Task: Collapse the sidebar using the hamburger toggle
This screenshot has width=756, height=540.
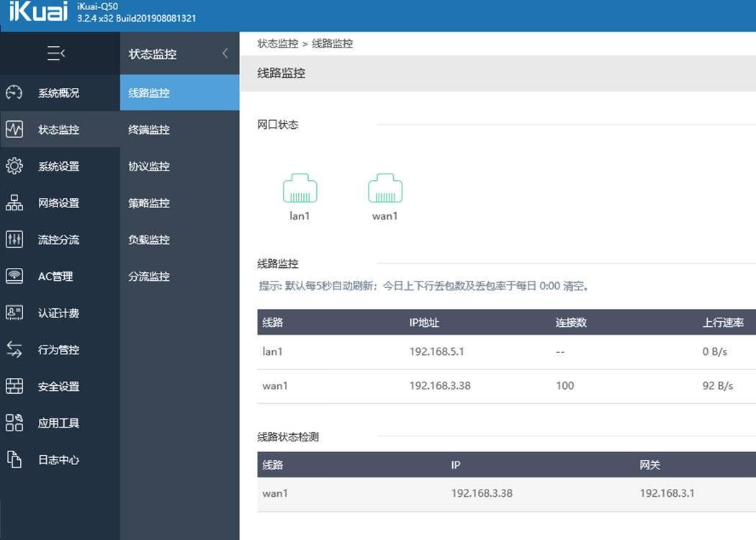Action: point(56,53)
